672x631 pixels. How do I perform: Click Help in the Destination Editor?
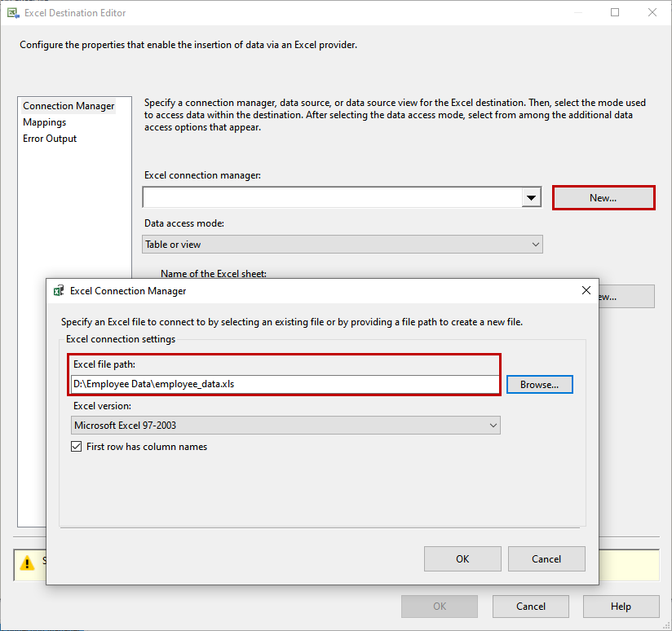[621, 607]
